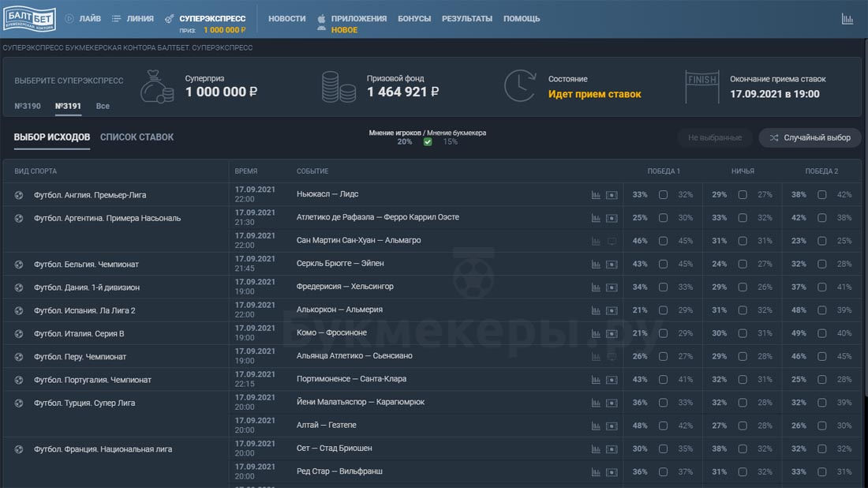Open statistics icon for Комо — Фросиноне
This screenshot has width=868, height=488.
(596, 334)
